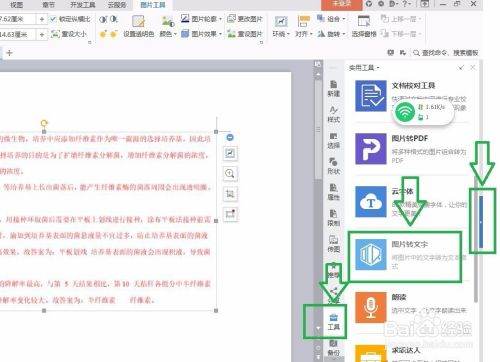Open the 图片转文字 tool
This screenshot has height=362, width=500.
[x=371, y=254]
